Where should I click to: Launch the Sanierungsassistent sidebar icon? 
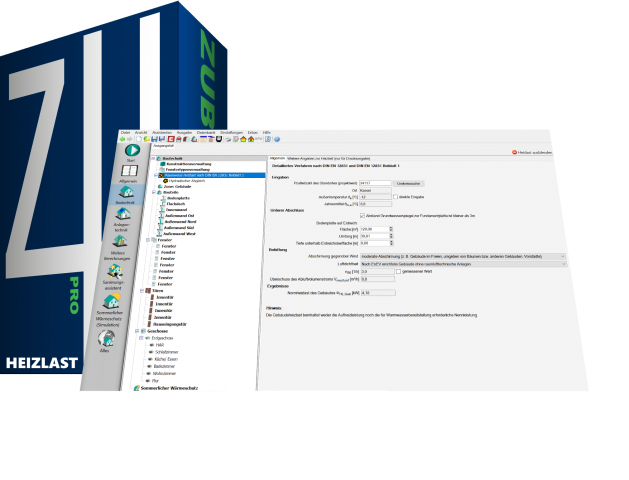[115, 271]
